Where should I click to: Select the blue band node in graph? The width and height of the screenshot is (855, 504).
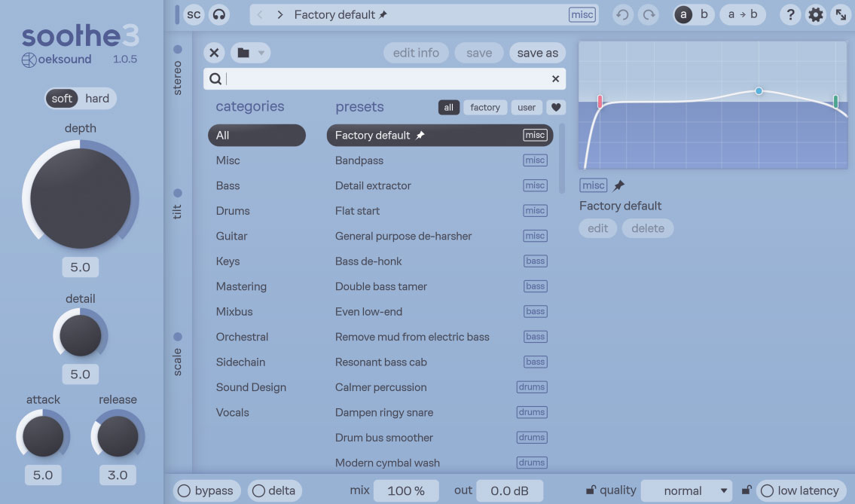tap(759, 91)
